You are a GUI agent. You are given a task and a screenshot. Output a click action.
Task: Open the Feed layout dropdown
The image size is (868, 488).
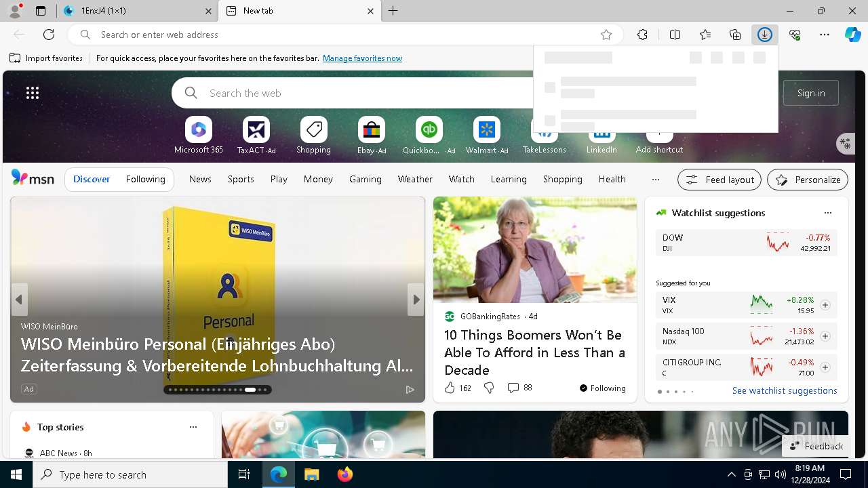[719, 180]
